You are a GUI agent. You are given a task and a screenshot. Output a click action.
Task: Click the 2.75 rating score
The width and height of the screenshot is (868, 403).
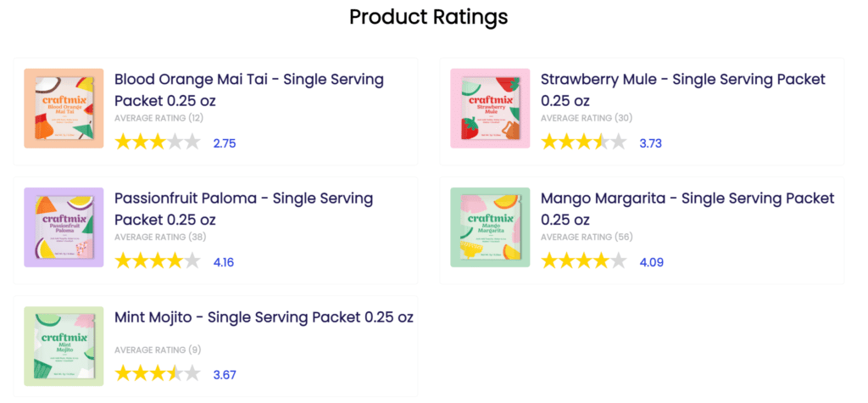point(225,143)
